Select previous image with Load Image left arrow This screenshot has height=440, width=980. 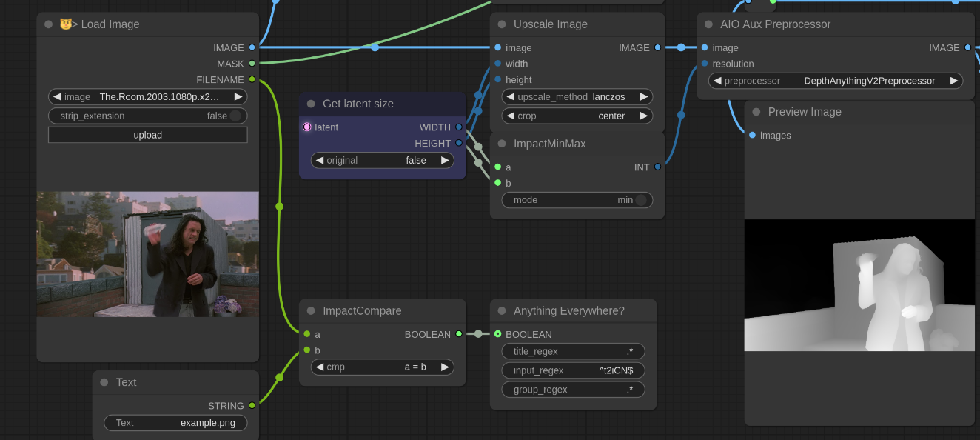[x=58, y=96]
